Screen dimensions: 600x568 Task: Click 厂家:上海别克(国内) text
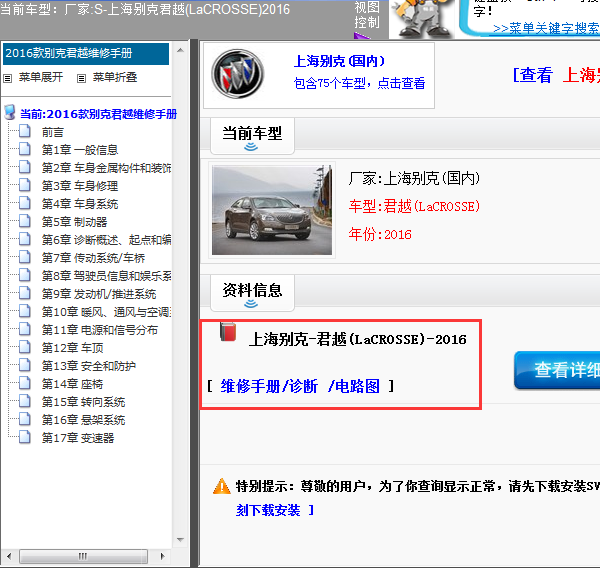pyautogui.click(x=414, y=178)
